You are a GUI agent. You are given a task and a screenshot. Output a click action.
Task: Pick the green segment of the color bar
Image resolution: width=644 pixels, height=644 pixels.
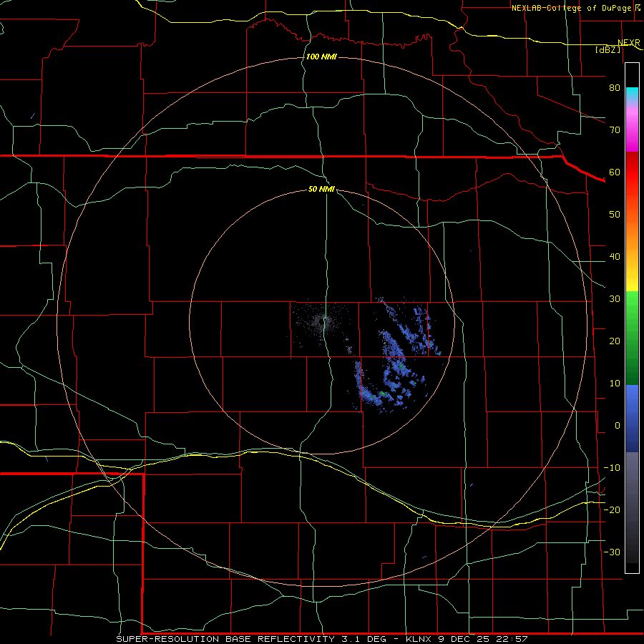632,338
